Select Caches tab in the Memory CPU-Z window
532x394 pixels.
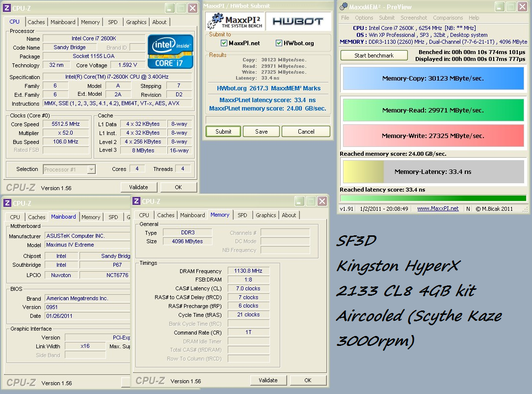(x=165, y=215)
